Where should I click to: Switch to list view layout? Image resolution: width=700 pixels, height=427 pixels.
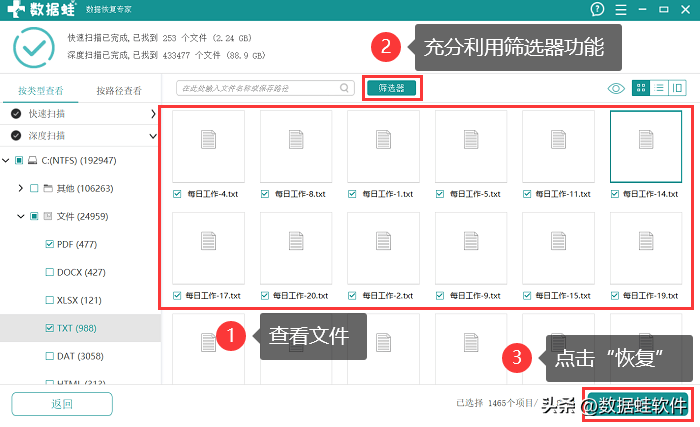click(x=660, y=88)
